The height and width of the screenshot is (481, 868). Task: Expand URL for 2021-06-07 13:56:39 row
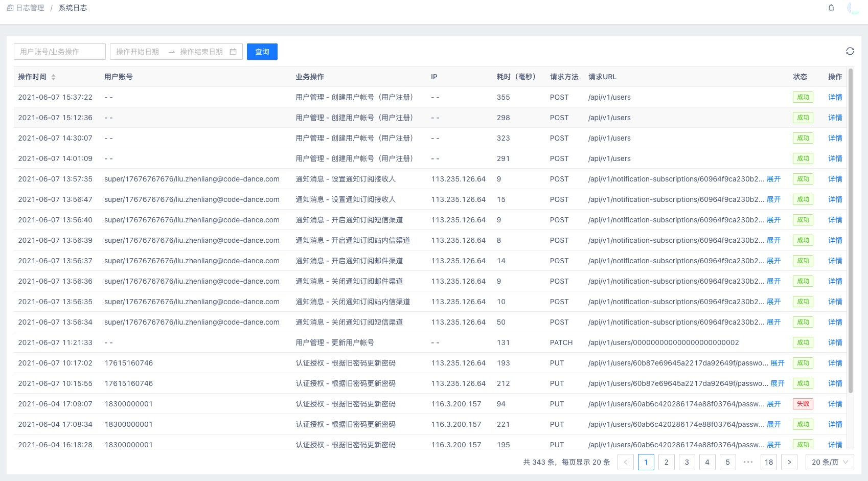pyautogui.click(x=773, y=240)
